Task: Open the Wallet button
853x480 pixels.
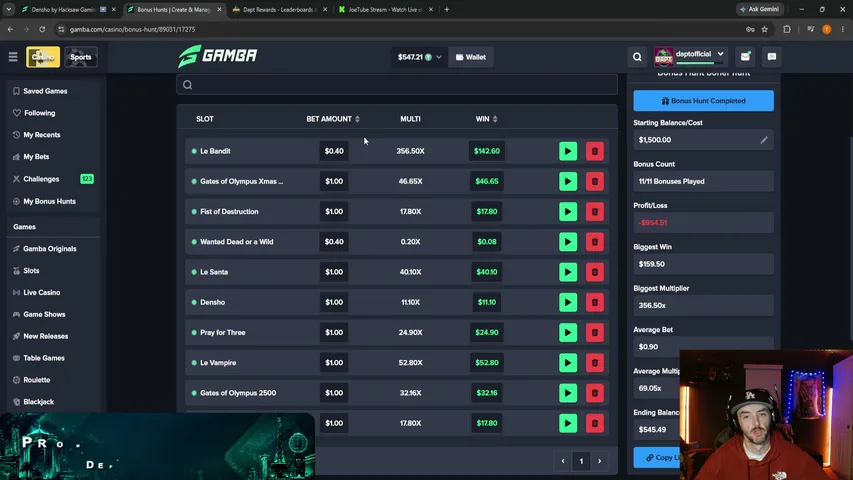Action: point(471,57)
